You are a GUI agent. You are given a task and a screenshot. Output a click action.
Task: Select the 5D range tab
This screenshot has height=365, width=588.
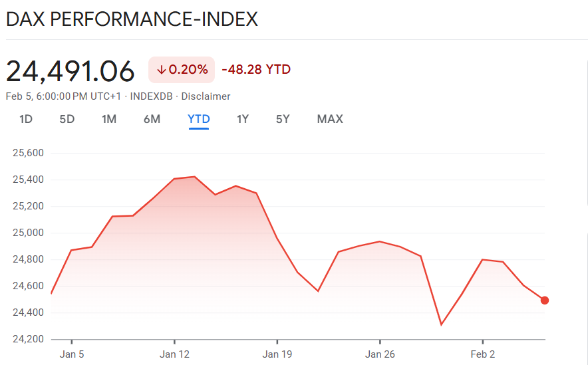tap(67, 119)
